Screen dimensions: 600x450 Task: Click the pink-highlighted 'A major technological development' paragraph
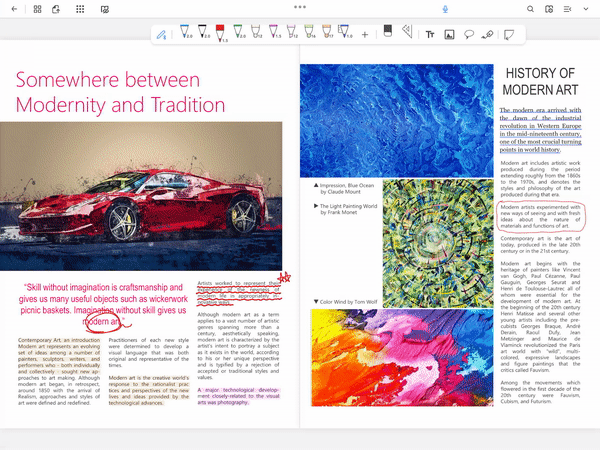238,396
